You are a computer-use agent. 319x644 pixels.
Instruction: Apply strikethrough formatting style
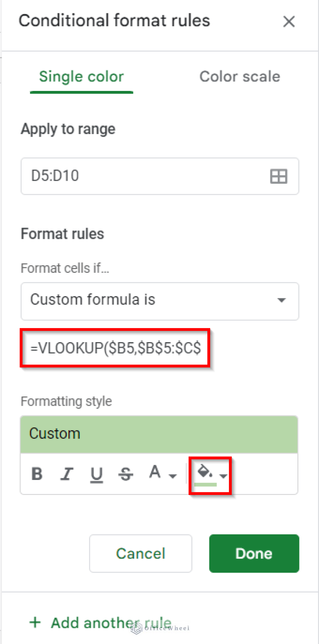click(x=126, y=474)
